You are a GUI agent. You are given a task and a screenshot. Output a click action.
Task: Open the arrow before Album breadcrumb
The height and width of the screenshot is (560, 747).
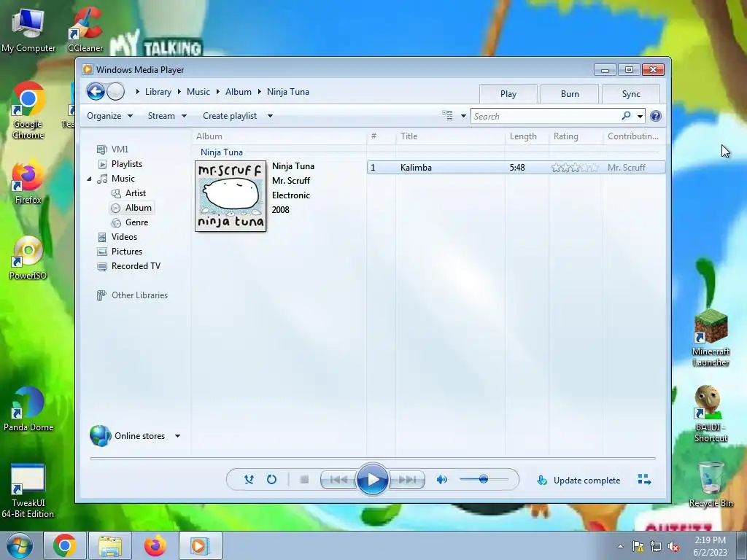pos(217,91)
